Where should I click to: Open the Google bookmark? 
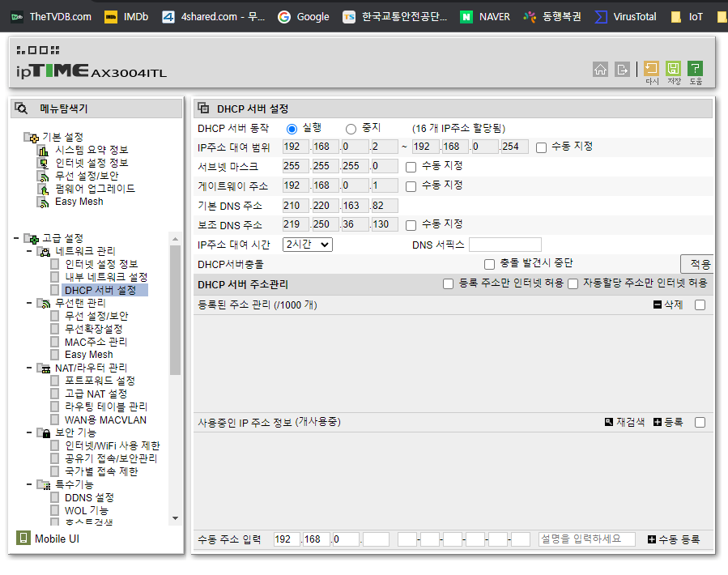point(304,17)
